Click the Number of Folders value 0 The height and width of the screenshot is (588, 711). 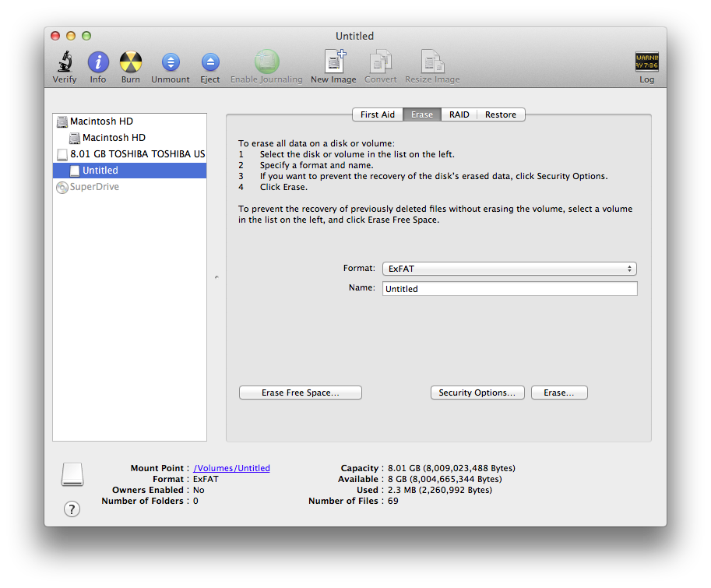pyautogui.click(x=195, y=501)
